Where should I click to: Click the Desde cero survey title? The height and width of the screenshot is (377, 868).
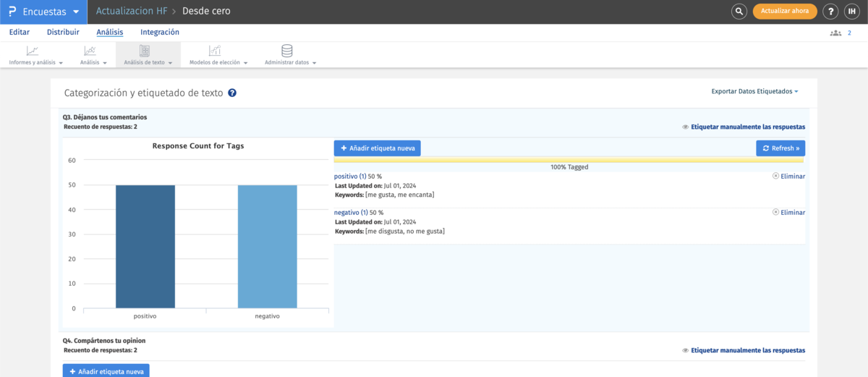[207, 12]
